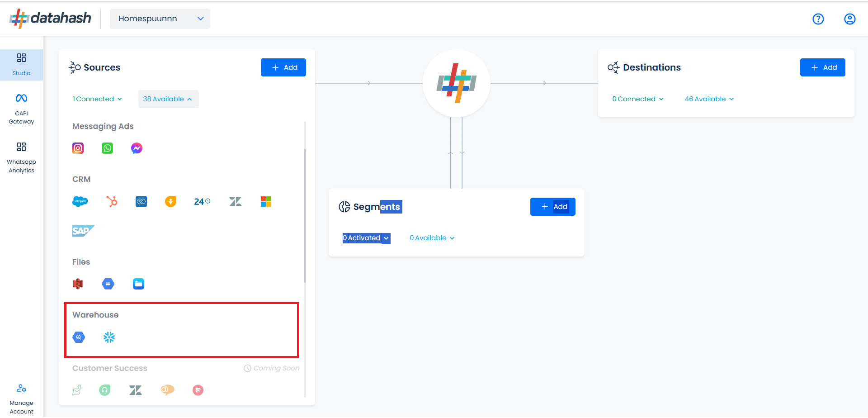Open Studio in the sidebar

tap(21, 65)
